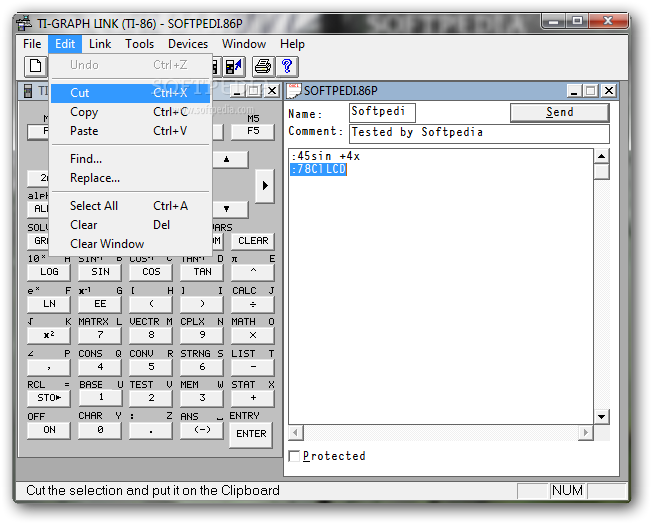Click the send-to-calculator toolbar icon
The height and width of the screenshot is (524, 652).
click(234, 66)
